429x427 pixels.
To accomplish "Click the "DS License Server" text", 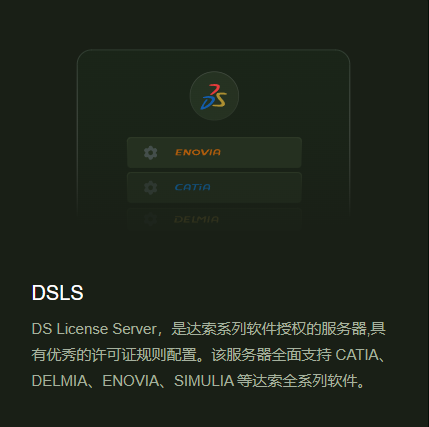I will (x=94, y=329).
